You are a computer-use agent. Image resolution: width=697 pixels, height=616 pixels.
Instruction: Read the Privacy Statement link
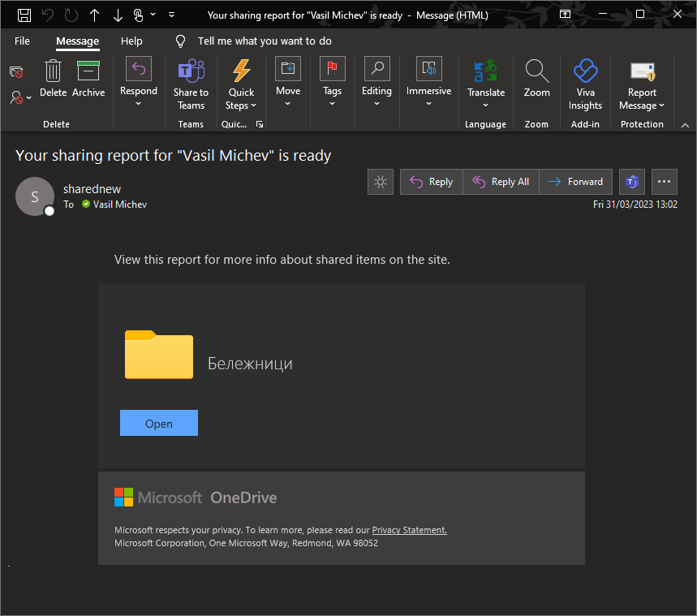[409, 529]
